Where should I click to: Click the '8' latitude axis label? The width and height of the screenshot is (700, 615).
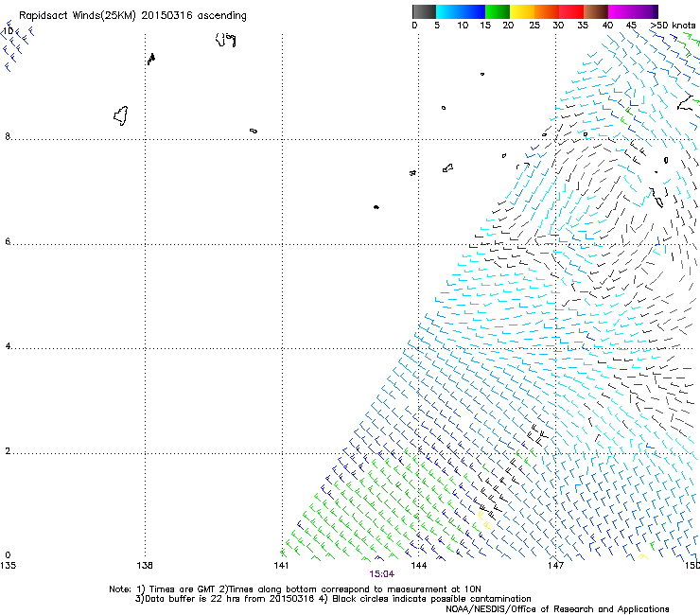[8, 136]
